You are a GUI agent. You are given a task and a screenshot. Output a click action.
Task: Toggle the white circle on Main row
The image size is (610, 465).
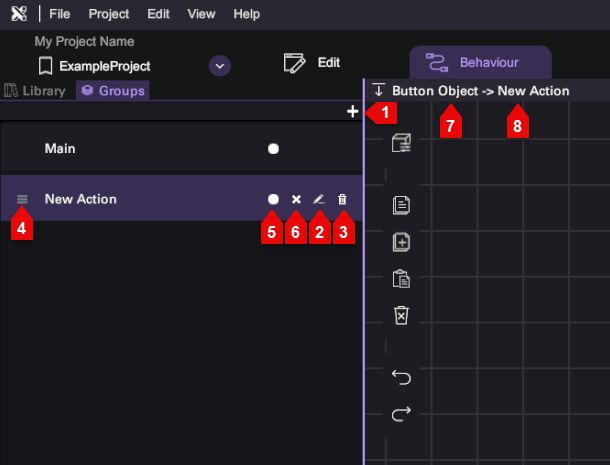(273, 149)
